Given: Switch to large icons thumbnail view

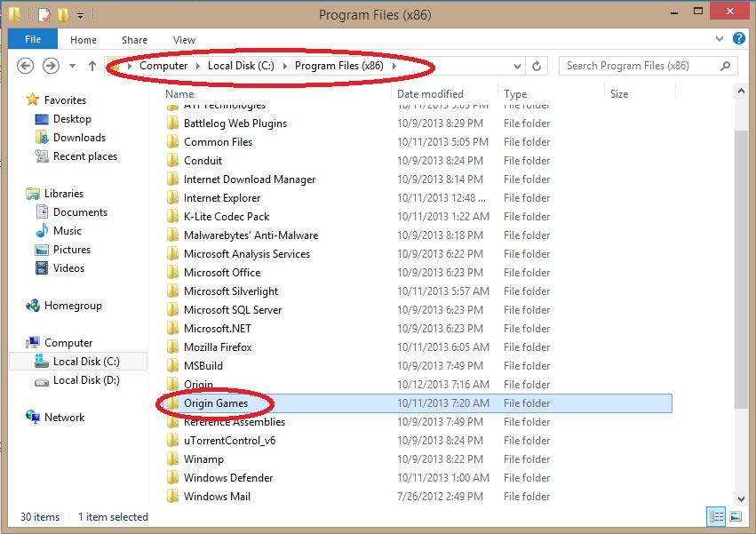Looking at the screenshot, I should point(736,516).
